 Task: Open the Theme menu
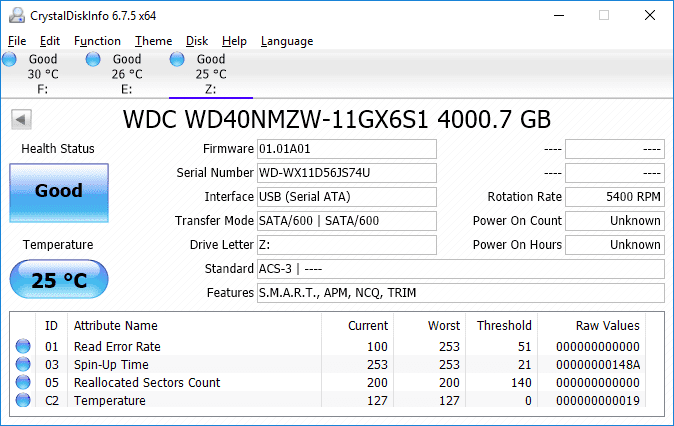[x=153, y=41]
